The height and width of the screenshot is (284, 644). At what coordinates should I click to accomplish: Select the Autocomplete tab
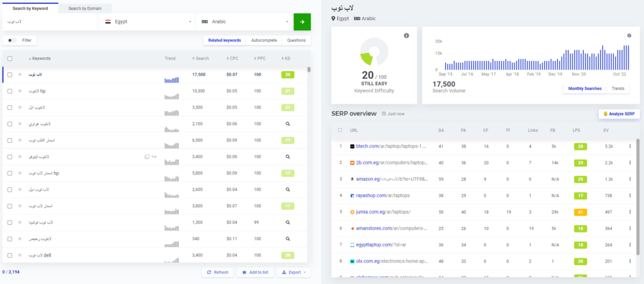(x=264, y=40)
